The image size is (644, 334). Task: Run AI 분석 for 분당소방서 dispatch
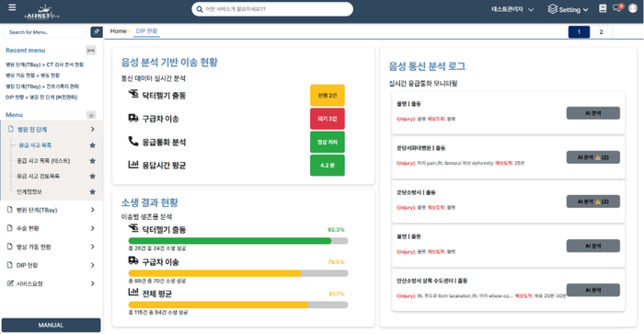pos(593,202)
